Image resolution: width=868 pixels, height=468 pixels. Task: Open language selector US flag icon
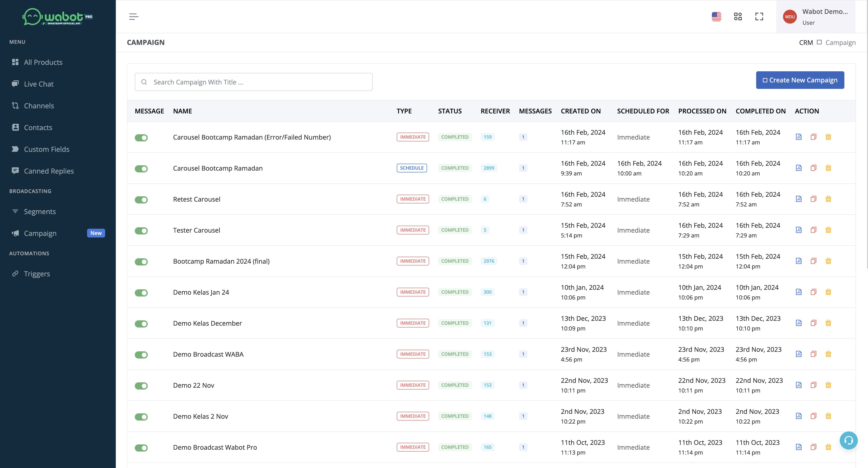(x=716, y=16)
